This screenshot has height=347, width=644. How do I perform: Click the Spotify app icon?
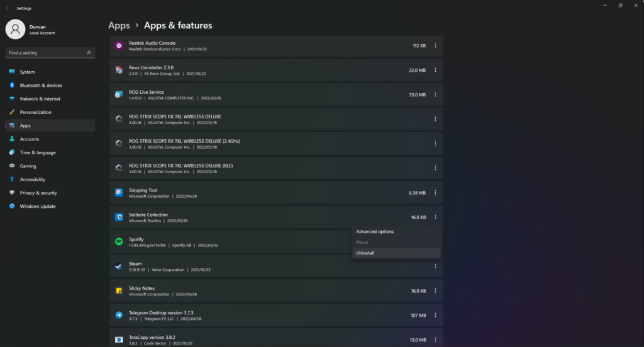(119, 242)
